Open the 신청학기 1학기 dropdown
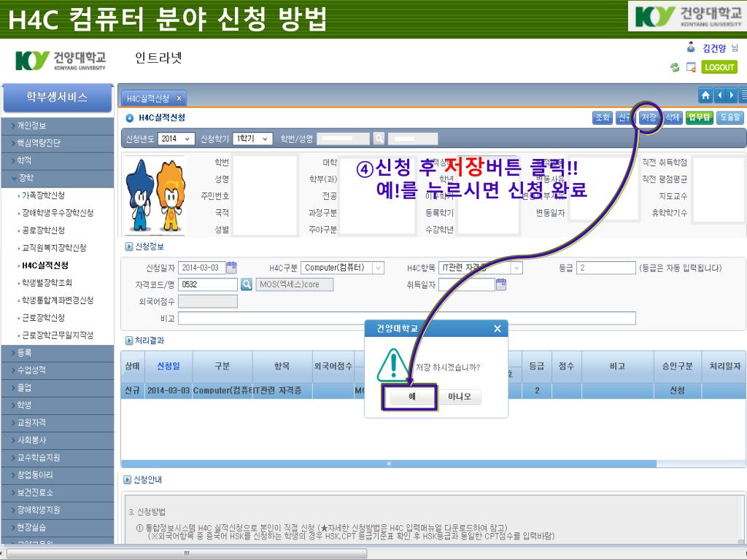This screenshot has width=747, height=560. [x=253, y=139]
